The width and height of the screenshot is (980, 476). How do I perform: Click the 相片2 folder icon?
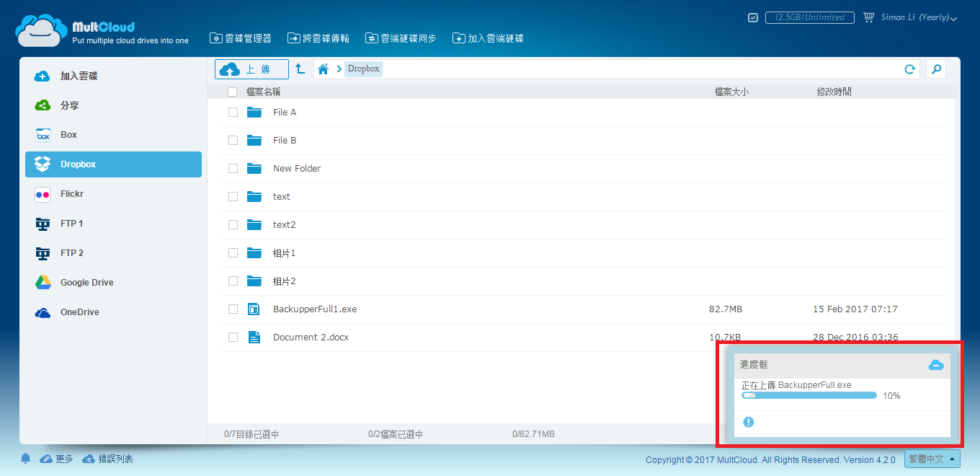click(x=254, y=281)
